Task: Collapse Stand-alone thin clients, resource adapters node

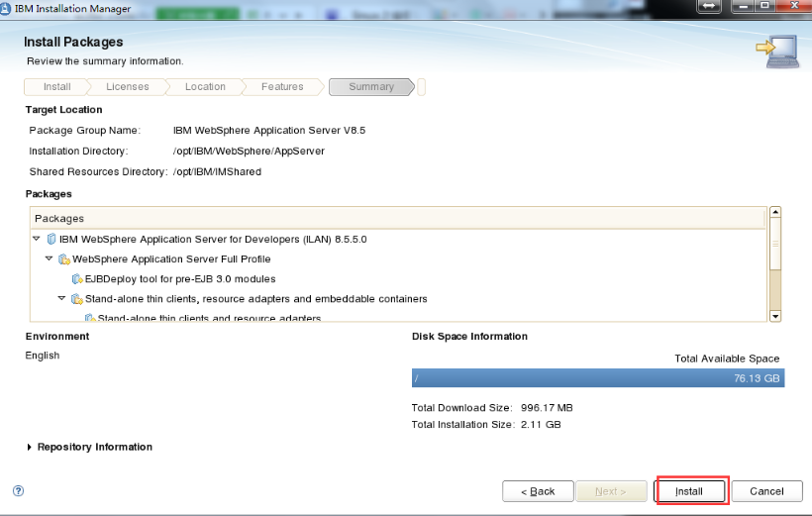Action: [61, 298]
